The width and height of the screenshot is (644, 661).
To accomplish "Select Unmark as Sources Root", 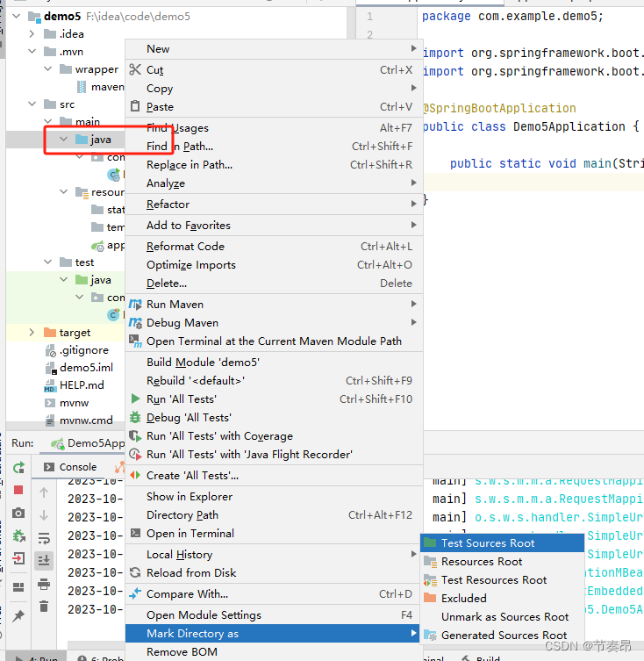I will click(x=503, y=617).
